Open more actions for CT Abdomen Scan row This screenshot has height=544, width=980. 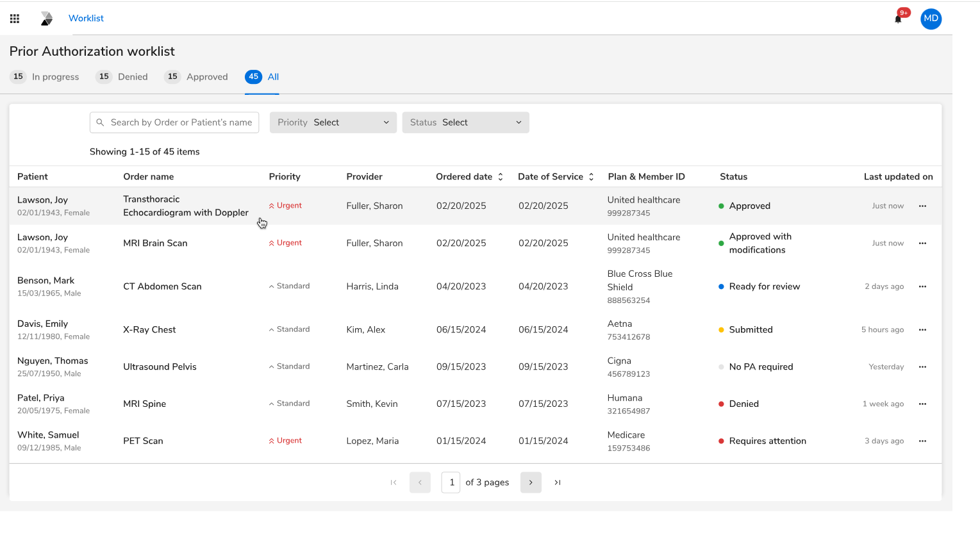pyautogui.click(x=922, y=286)
